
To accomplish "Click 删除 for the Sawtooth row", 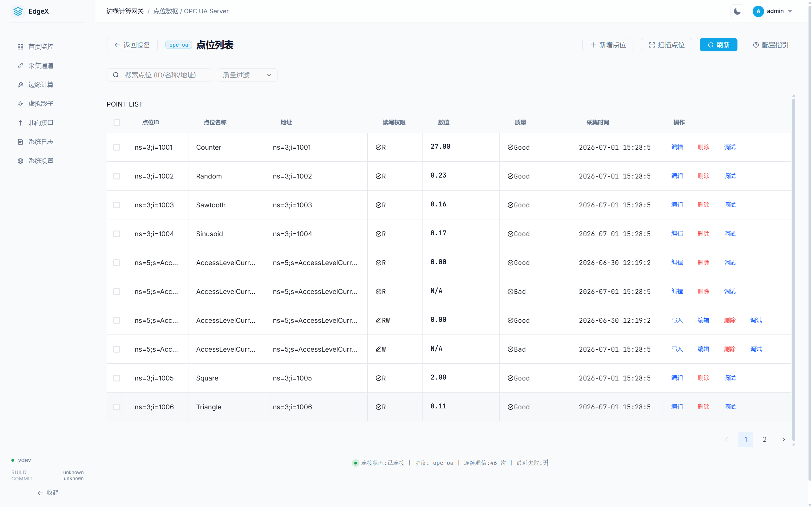I will click(x=703, y=205).
